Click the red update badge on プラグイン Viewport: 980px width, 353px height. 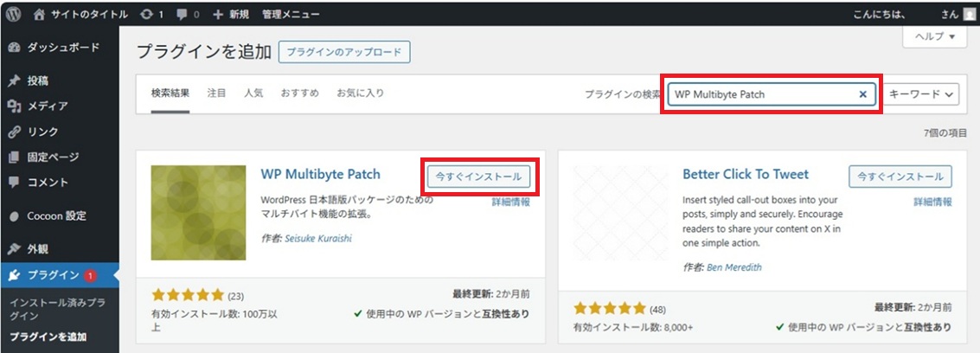(x=90, y=275)
